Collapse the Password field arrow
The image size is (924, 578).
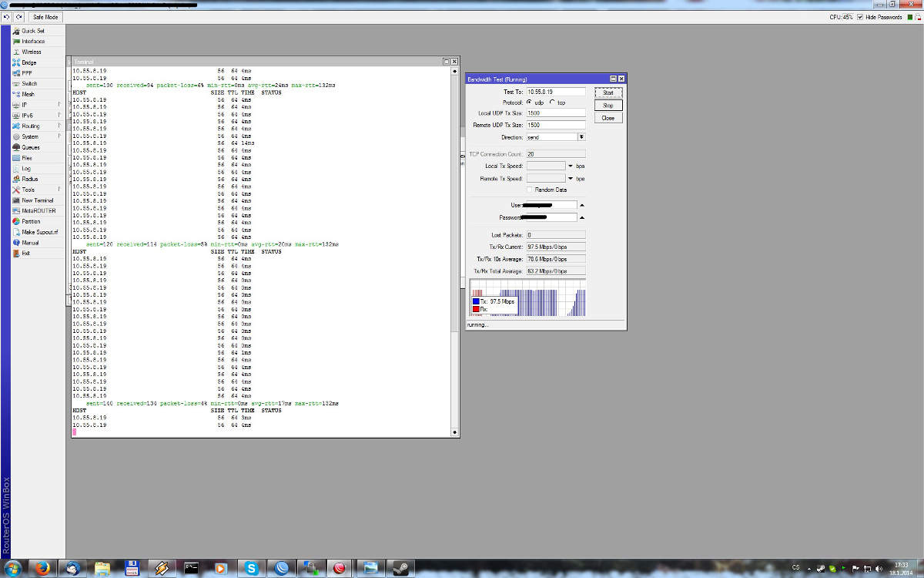pos(581,217)
